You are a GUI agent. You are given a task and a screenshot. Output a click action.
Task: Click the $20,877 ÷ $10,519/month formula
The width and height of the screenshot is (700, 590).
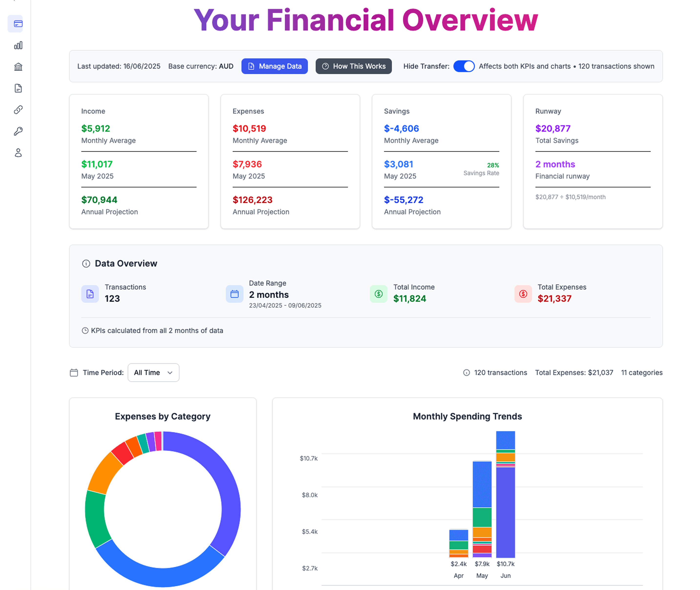[x=571, y=197]
